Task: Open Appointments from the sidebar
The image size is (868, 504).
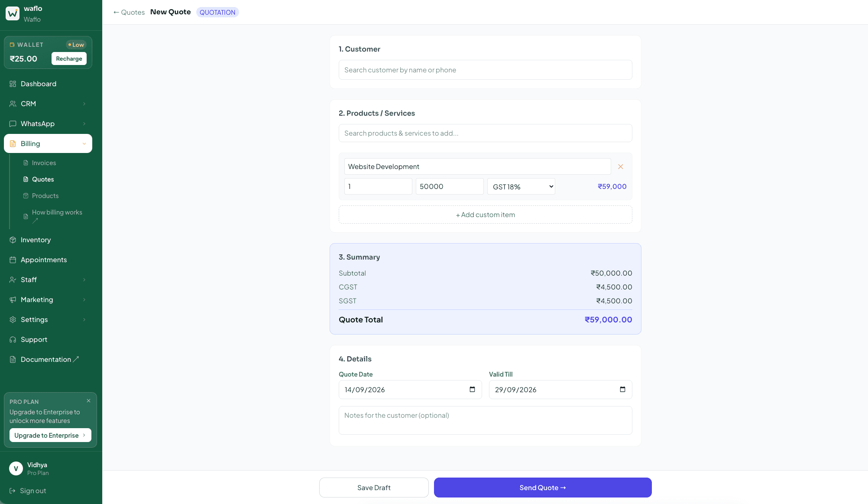Action: click(48, 260)
